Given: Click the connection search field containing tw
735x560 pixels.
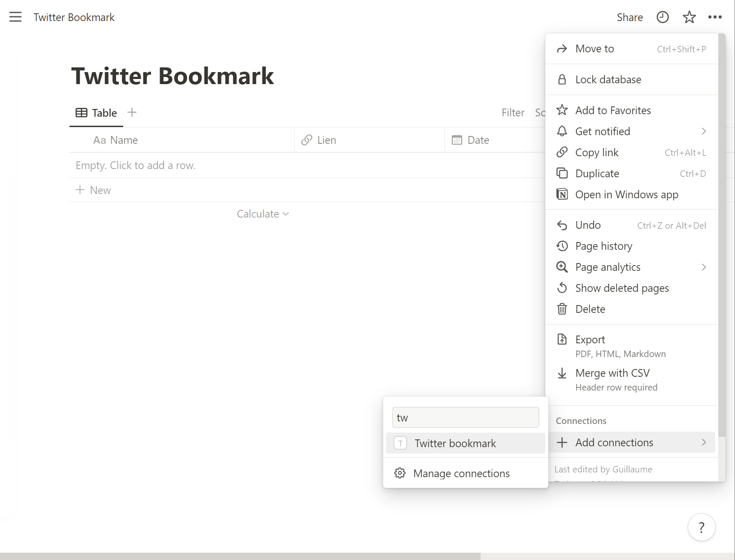Looking at the screenshot, I should point(466,418).
